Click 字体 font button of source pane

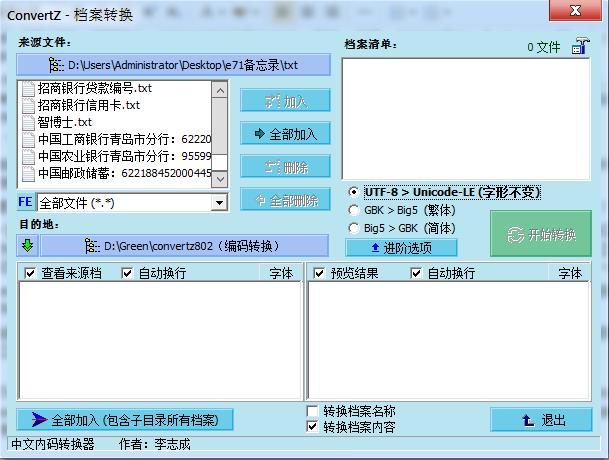(x=282, y=273)
